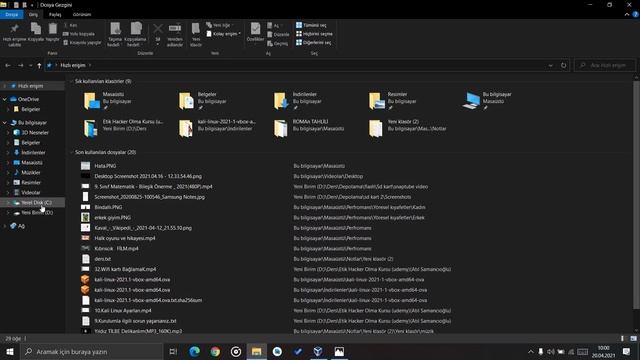Click the Hızlı erişime sabitle pin icon
640x360 pixels.
[14, 29]
